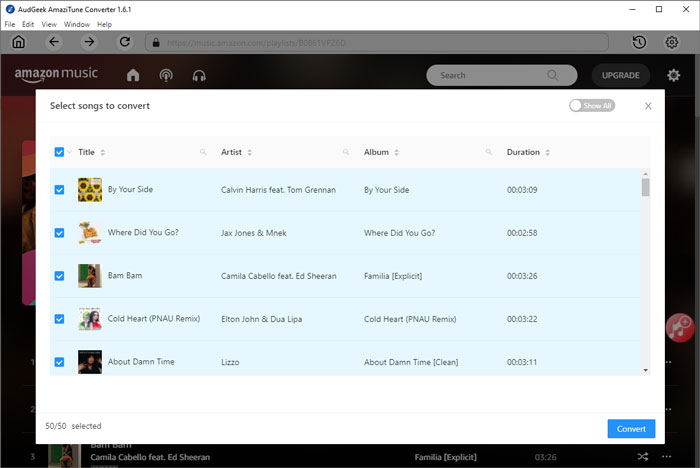Search within the Artist column
The height and width of the screenshot is (468, 700).
tap(346, 152)
